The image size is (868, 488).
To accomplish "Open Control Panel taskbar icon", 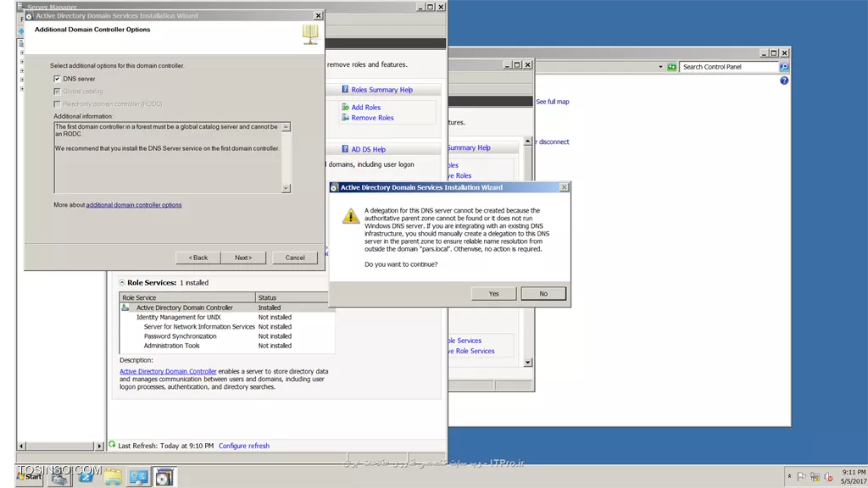I will pyautogui.click(x=138, y=477).
